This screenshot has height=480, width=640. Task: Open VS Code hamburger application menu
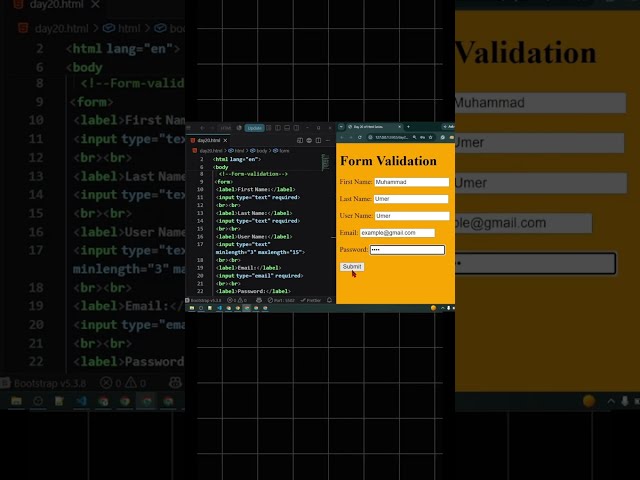pos(189,128)
